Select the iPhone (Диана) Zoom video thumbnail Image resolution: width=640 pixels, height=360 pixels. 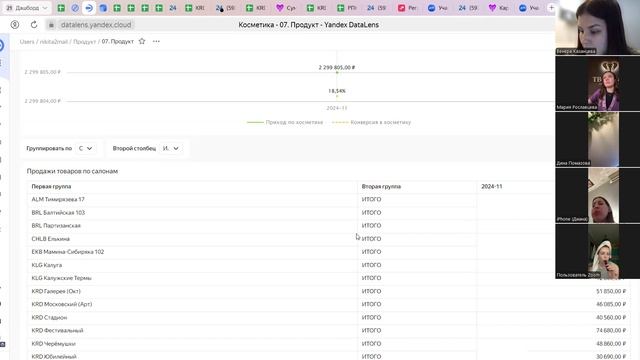pos(598,196)
